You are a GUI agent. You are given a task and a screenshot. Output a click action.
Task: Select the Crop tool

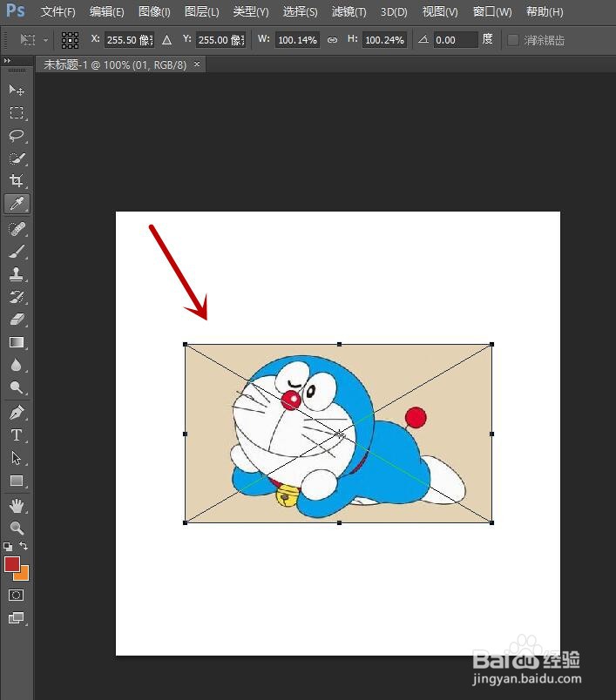pos(17,180)
